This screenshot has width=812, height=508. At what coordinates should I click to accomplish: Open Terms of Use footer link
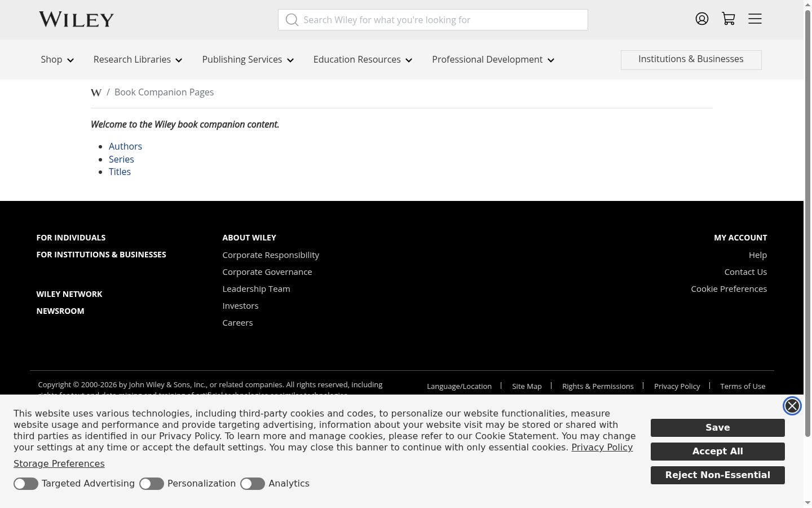coord(743,387)
